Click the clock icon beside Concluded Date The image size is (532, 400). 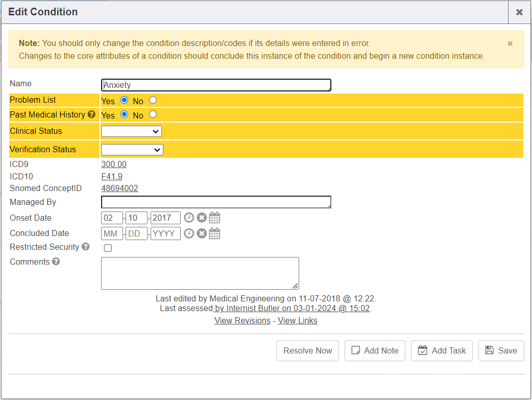click(189, 233)
